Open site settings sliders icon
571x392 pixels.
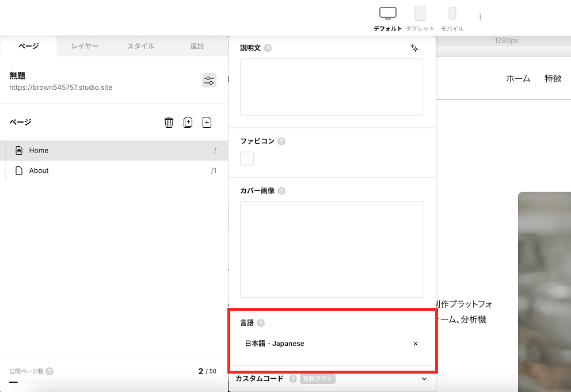tap(209, 80)
